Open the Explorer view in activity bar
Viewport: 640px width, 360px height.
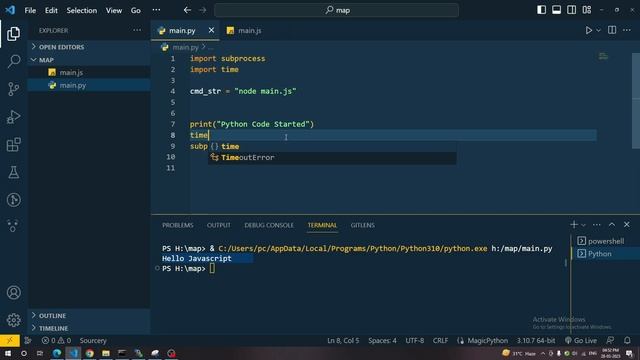click(x=13, y=33)
